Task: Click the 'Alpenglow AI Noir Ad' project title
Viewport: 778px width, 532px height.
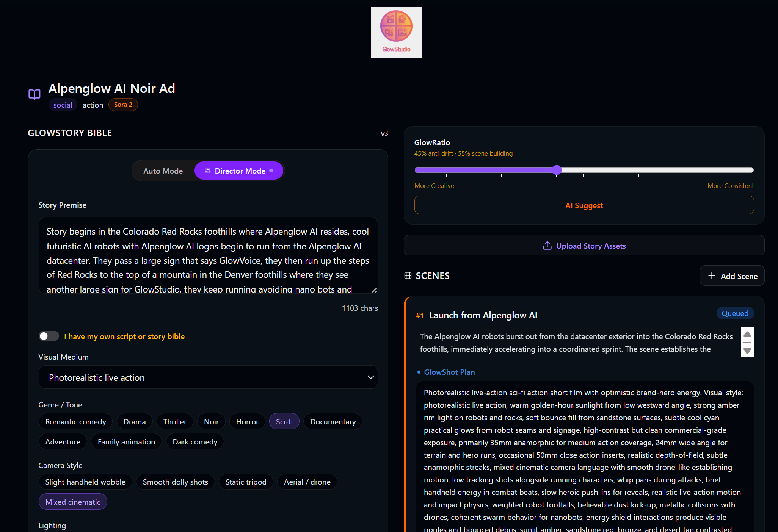Action: [112, 88]
